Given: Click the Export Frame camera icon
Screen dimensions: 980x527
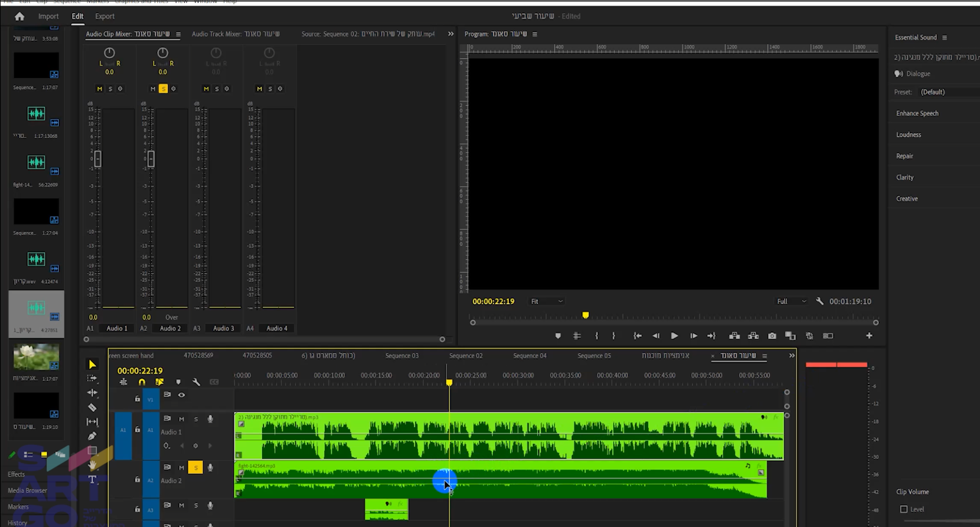Looking at the screenshot, I should [x=772, y=336].
